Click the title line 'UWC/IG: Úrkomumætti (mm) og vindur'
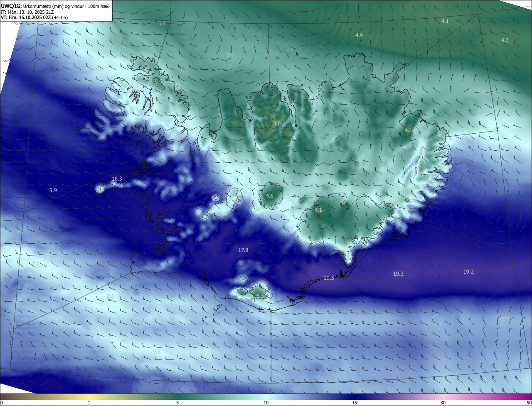 [x=55, y=5]
